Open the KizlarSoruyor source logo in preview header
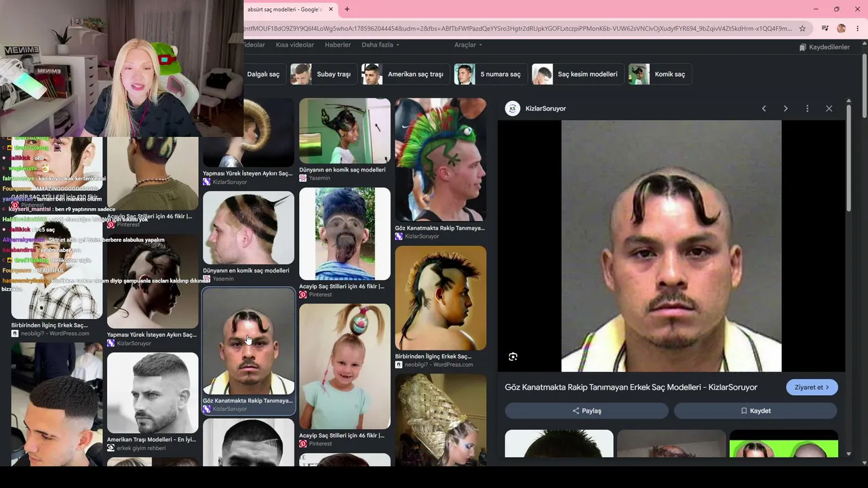The width and height of the screenshot is (868, 488). [x=513, y=108]
